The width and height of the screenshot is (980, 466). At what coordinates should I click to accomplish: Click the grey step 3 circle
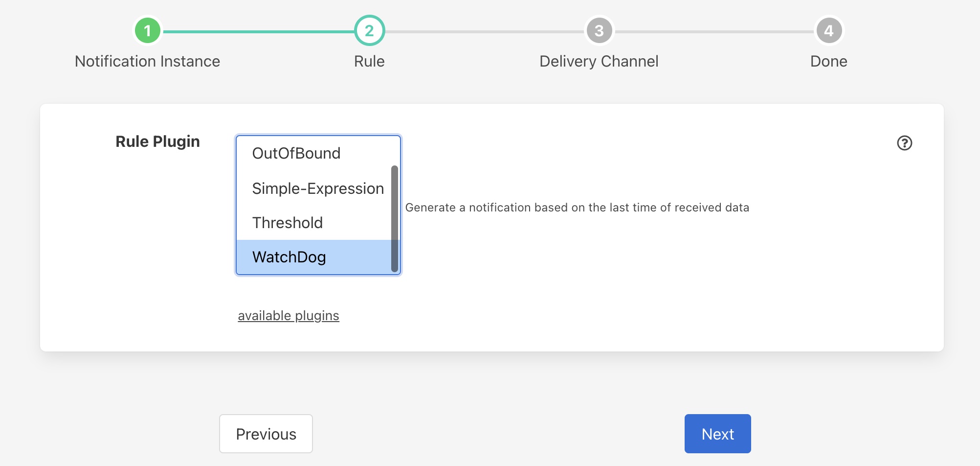click(x=599, y=31)
